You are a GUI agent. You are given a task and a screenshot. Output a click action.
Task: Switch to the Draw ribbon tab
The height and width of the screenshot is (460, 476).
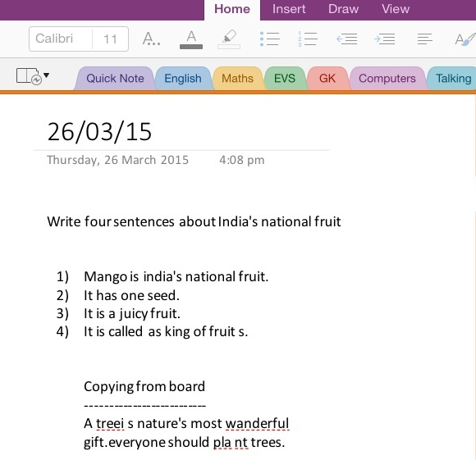343,9
